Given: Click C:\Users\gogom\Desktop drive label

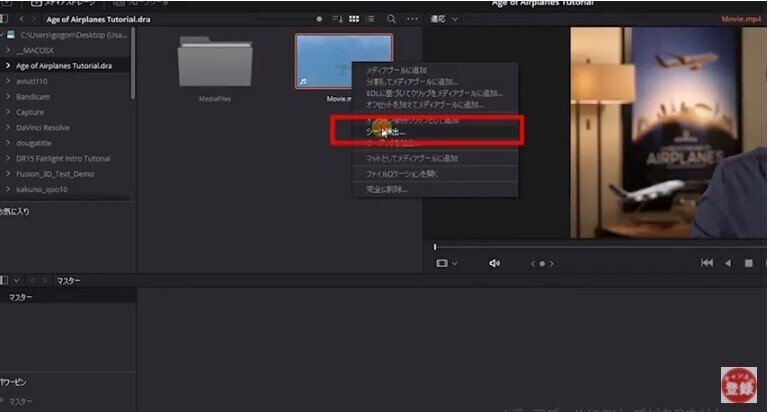Looking at the screenshot, I should 74,35.
